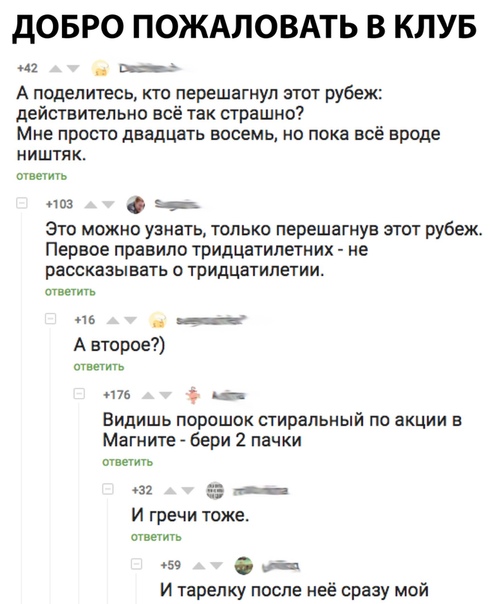The width and height of the screenshot is (490, 604).
Task: Upvote the +59 comment about the plate
Action: tap(199, 566)
